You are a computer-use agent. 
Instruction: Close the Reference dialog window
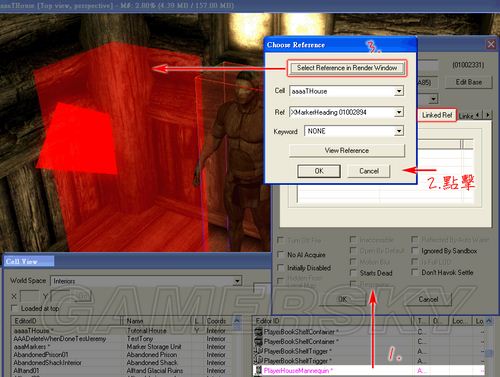tap(491, 44)
